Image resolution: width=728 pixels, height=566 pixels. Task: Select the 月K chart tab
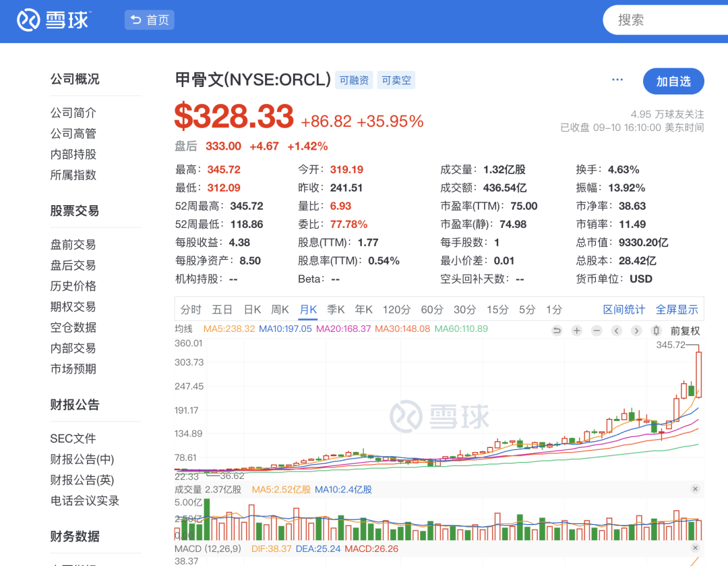coord(308,310)
